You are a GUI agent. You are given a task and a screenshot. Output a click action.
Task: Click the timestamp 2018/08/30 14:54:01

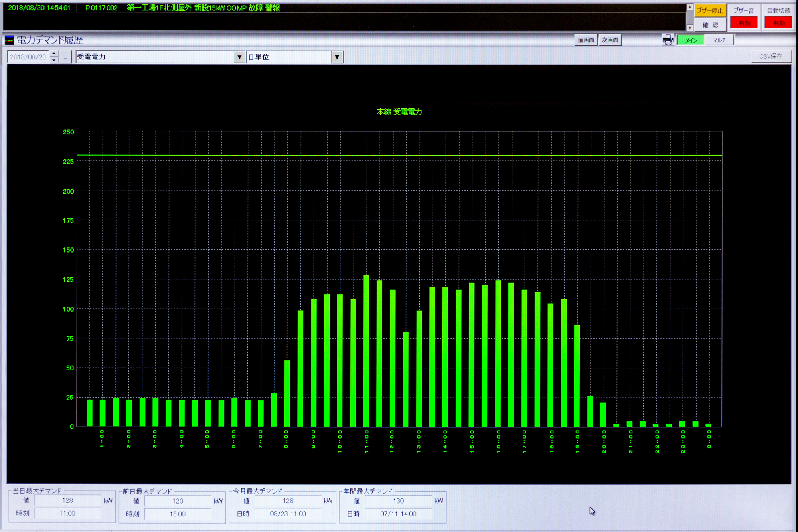[39, 8]
